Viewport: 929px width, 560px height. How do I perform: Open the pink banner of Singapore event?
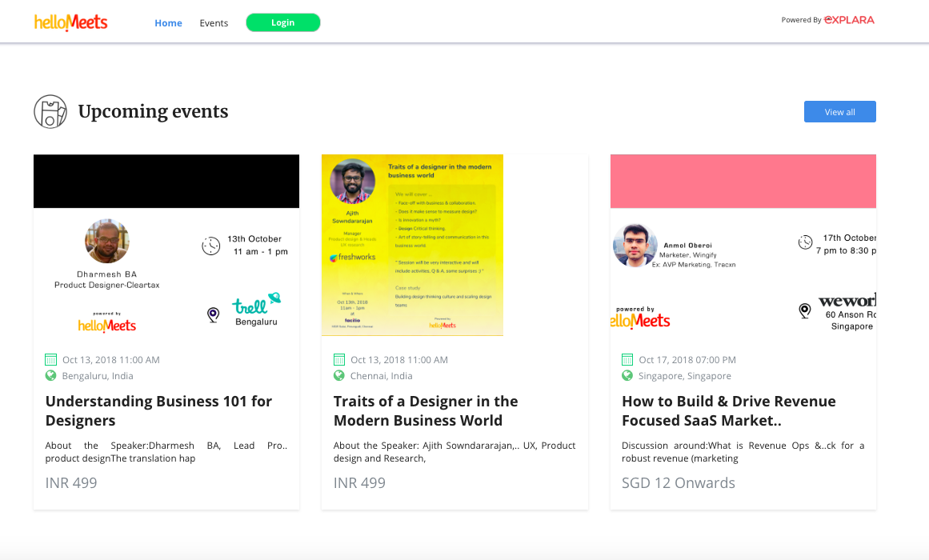743,182
